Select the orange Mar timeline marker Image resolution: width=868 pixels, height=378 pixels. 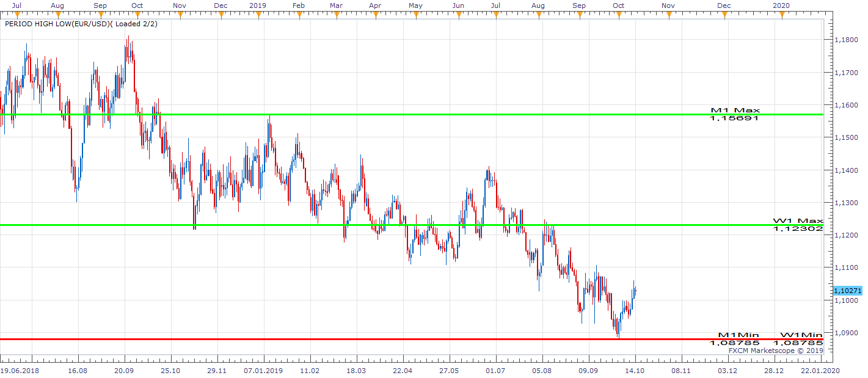point(335,15)
